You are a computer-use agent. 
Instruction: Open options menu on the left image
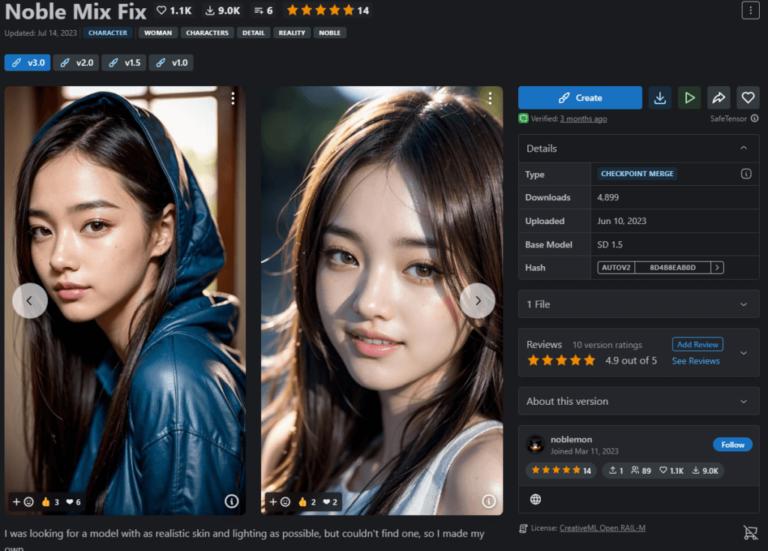(x=233, y=98)
